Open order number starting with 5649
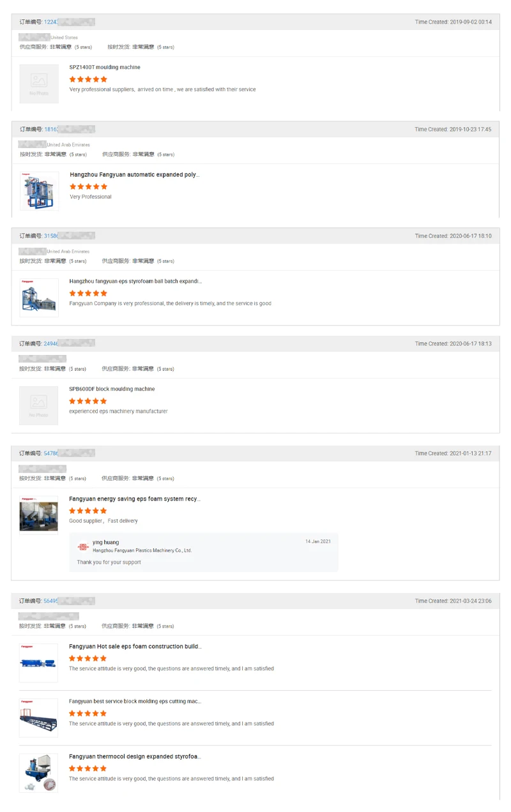The height and width of the screenshot is (812, 511). tap(51, 601)
